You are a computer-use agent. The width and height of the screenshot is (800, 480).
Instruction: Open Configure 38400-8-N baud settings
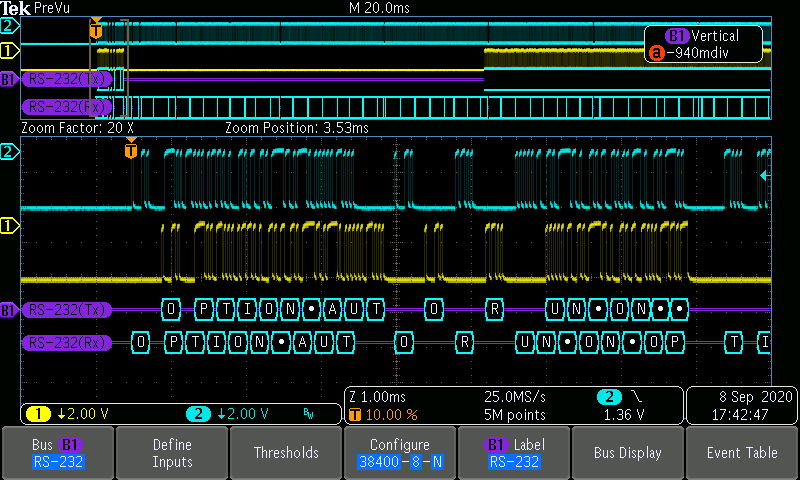click(400, 453)
